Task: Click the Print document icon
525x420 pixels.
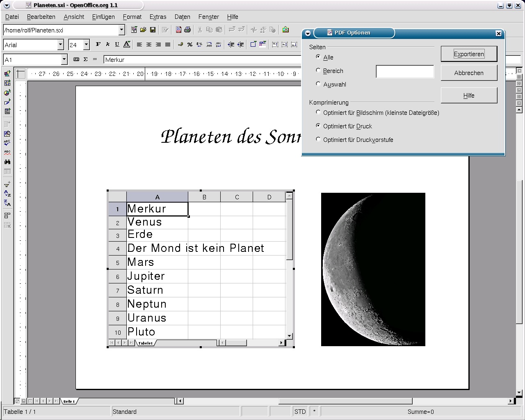Action: [187, 30]
